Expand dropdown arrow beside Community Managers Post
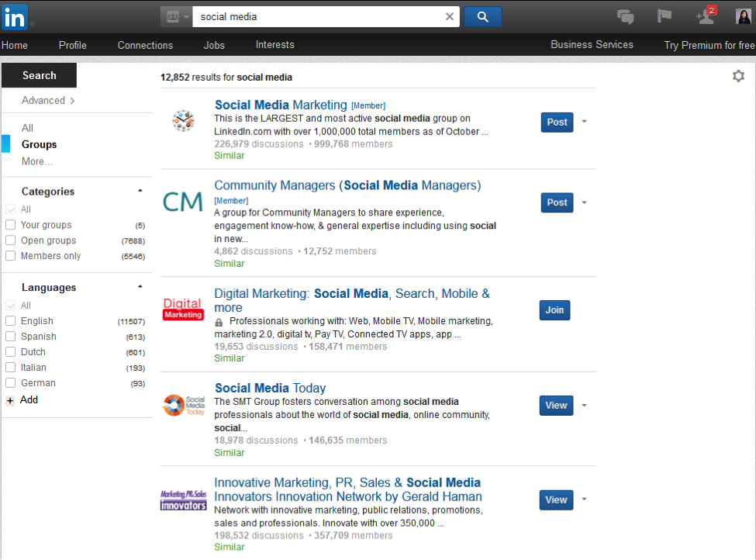The width and height of the screenshot is (756, 560). 584,202
